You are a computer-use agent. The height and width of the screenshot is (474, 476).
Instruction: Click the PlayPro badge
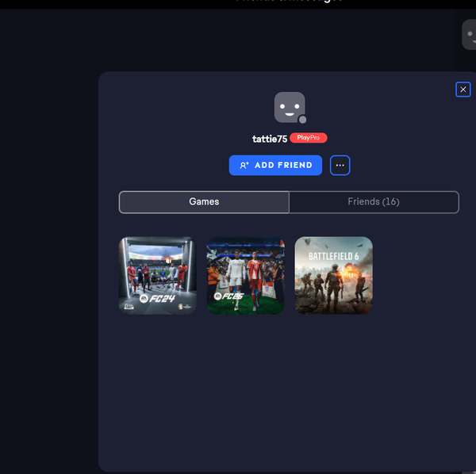tap(308, 138)
